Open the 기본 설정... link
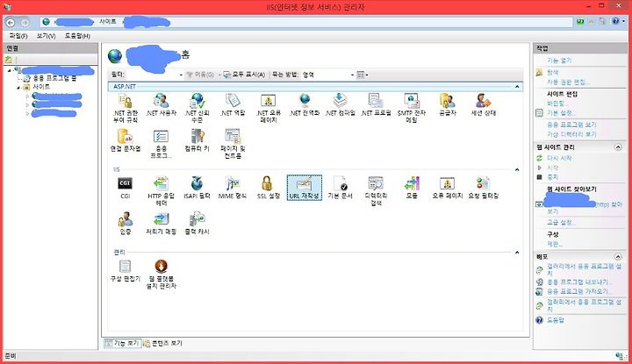This screenshot has width=632, height=364. tap(561, 113)
